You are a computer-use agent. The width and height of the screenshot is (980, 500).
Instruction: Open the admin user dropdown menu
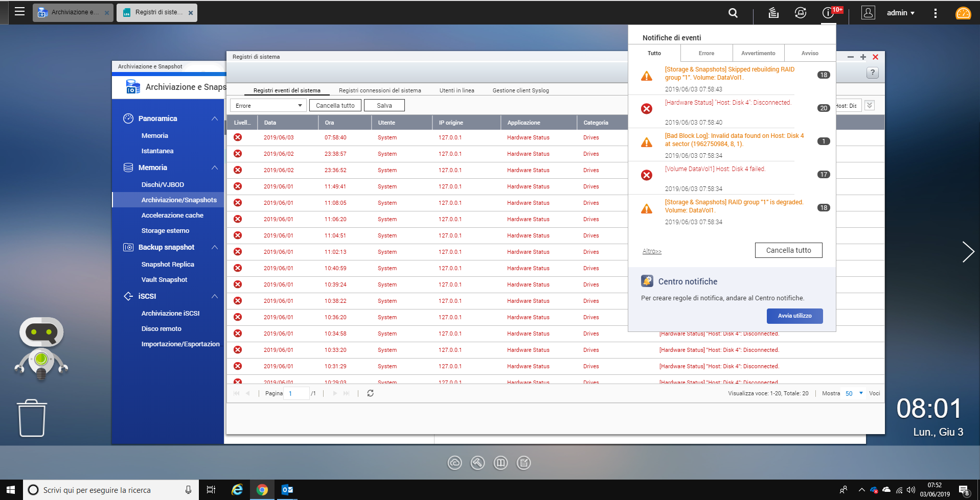(900, 13)
